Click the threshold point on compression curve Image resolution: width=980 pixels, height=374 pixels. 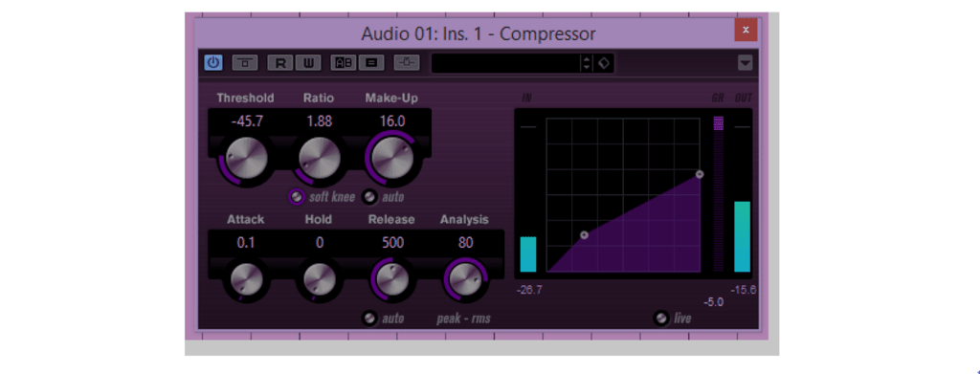(585, 235)
